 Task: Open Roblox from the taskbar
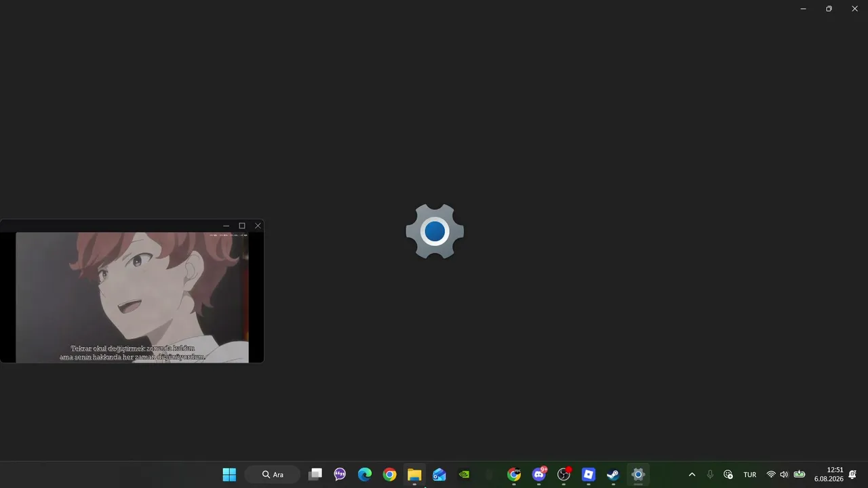(589, 474)
